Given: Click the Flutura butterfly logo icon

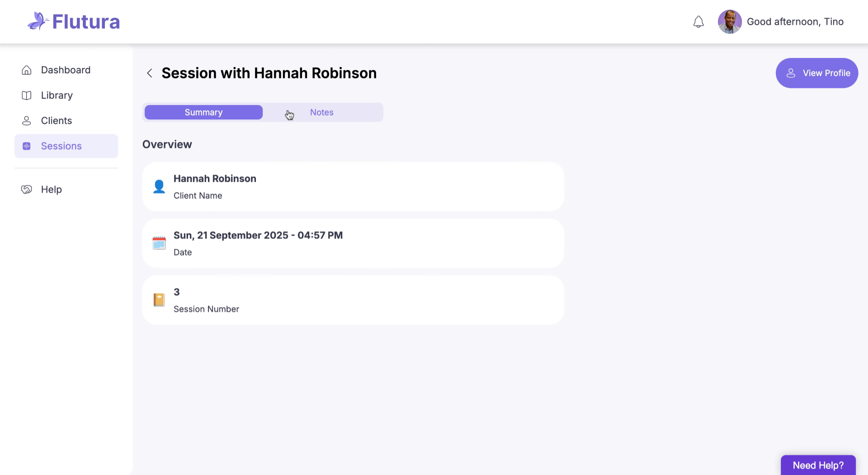Looking at the screenshot, I should [38, 21].
